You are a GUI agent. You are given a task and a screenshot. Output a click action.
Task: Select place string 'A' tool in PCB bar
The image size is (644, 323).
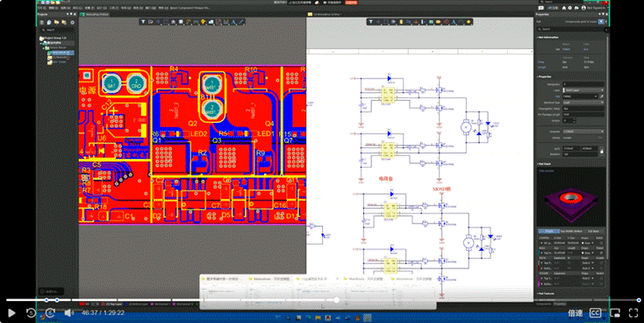coord(233,22)
